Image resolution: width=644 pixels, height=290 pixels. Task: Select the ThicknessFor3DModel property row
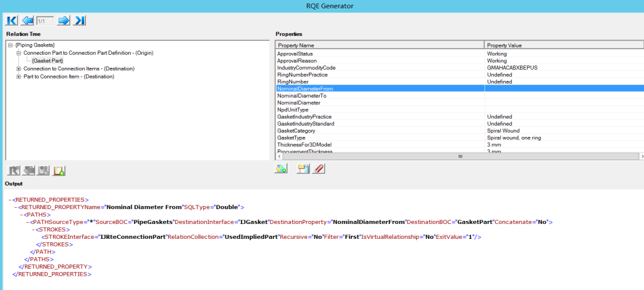[x=459, y=144]
